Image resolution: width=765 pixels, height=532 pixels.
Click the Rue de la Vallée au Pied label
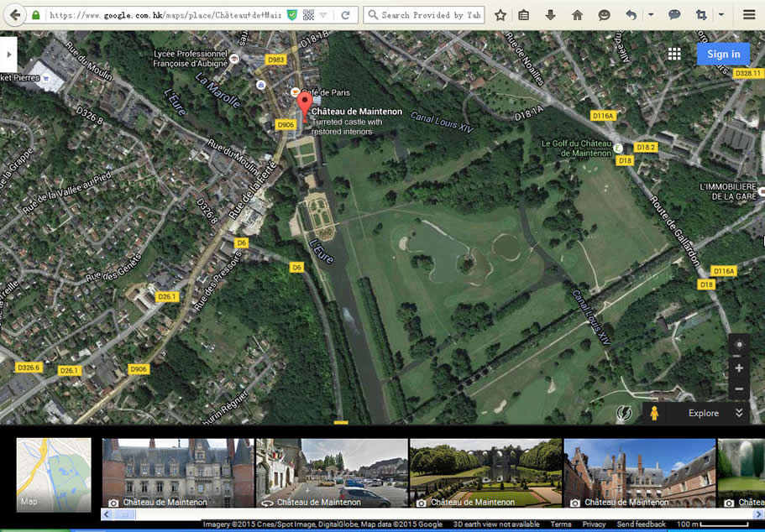pos(67,191)
